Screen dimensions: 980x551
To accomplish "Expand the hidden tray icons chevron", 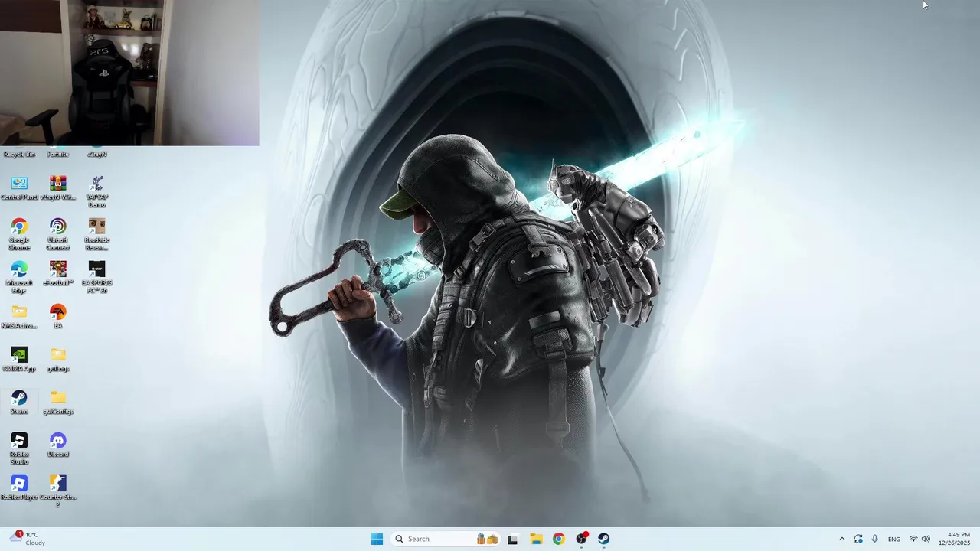I will [842, 539].
